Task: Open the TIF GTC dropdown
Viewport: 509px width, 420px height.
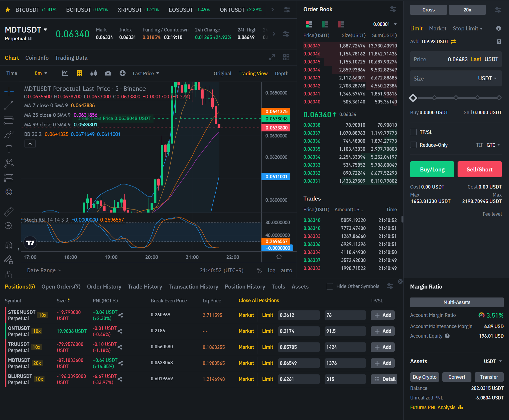Action: [493, 145]
